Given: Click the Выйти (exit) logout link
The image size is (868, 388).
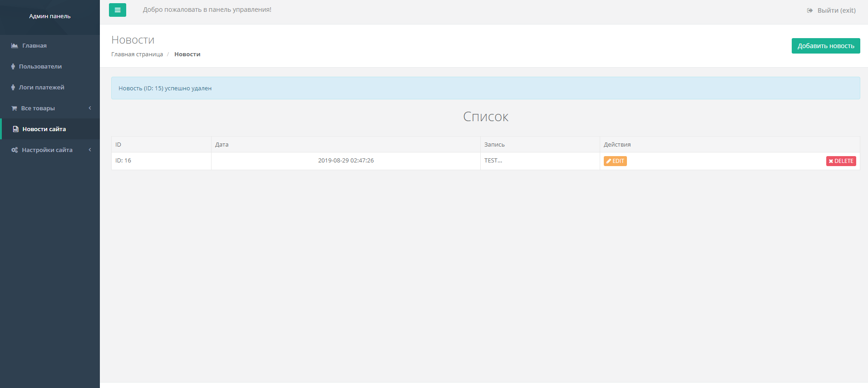Looking at the screenshot, I should point(836,10).
